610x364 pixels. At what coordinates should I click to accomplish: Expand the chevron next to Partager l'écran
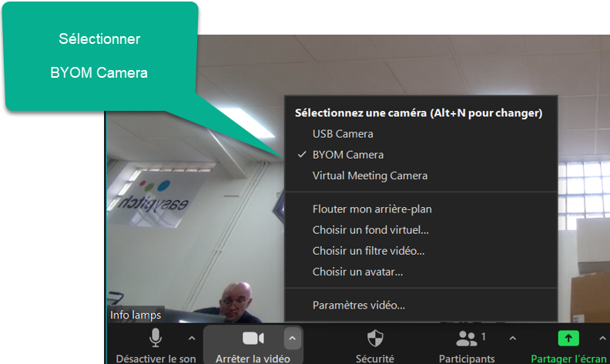click(x=602, y=337)
